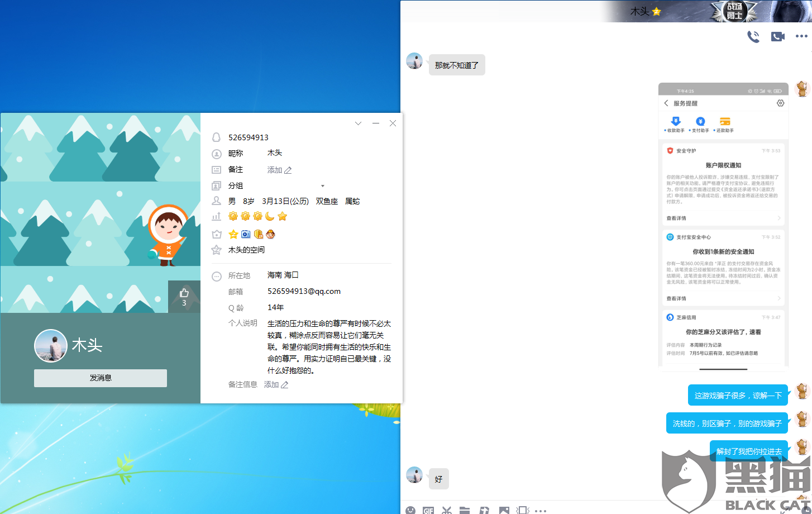The width and height of the screenshot is (812, 514).
Task: Click the birthday text 3月13日(公历)
Action: [285, 201]
